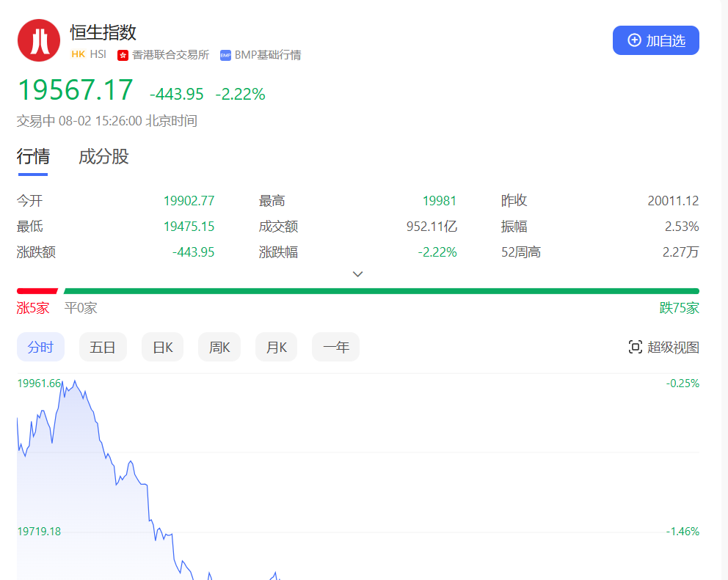Click the BMP basic quotes icon
The width and height of the screenshot is (728, 580).
225,55
